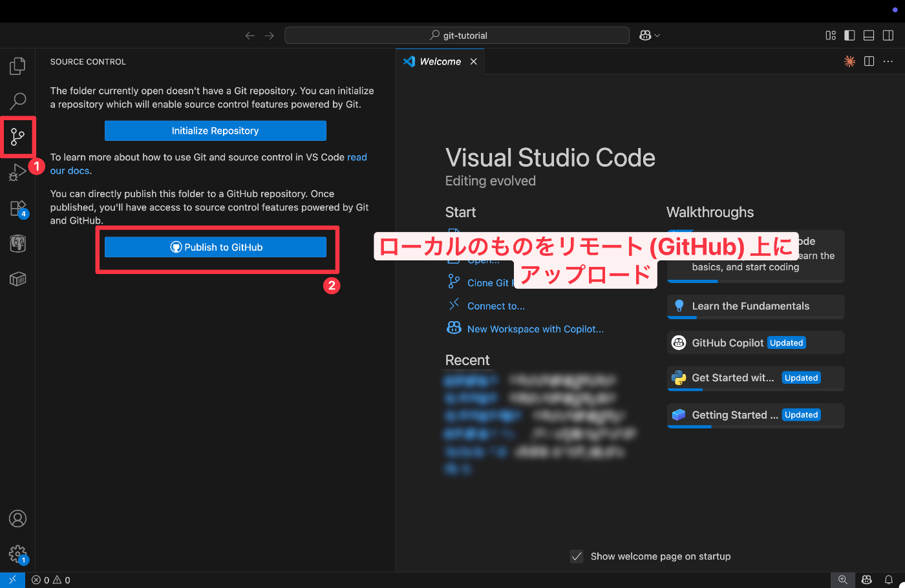The height and width of the screenshot is (588, 905).
Task: Toggle the primary side bar
Action: point(850,36)
